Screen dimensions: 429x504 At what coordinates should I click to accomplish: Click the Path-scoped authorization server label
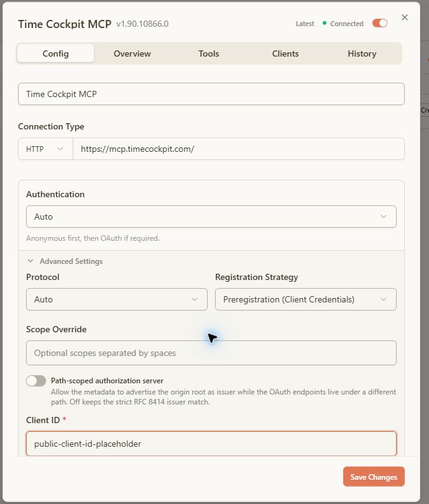click(107, 381)
